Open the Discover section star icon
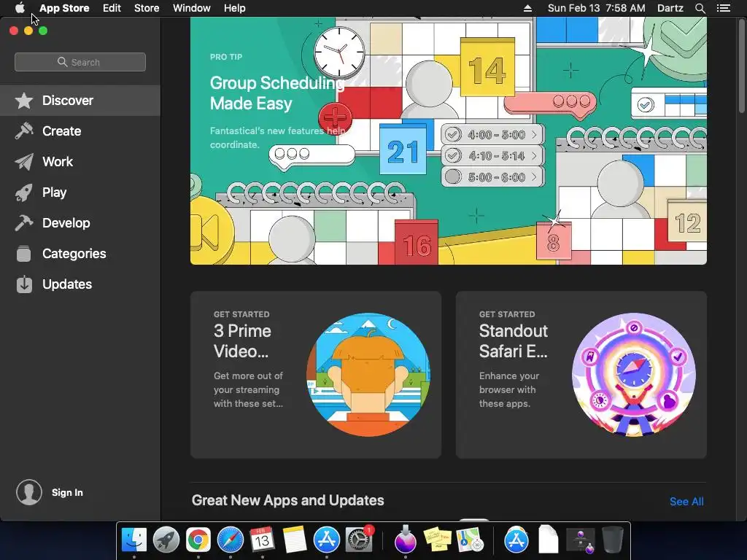This screenshot has width=747, height=560. (24, 101)
